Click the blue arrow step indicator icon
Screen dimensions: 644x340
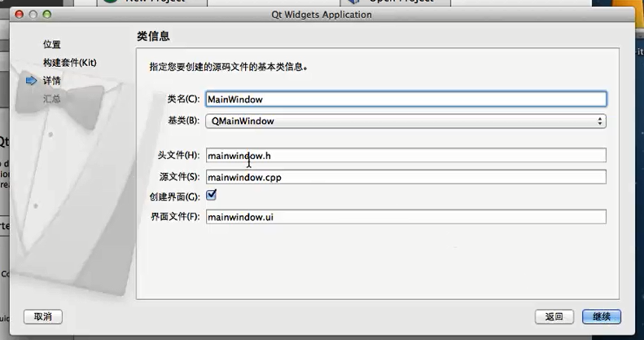pyautogui.click(x=31, y=81)
